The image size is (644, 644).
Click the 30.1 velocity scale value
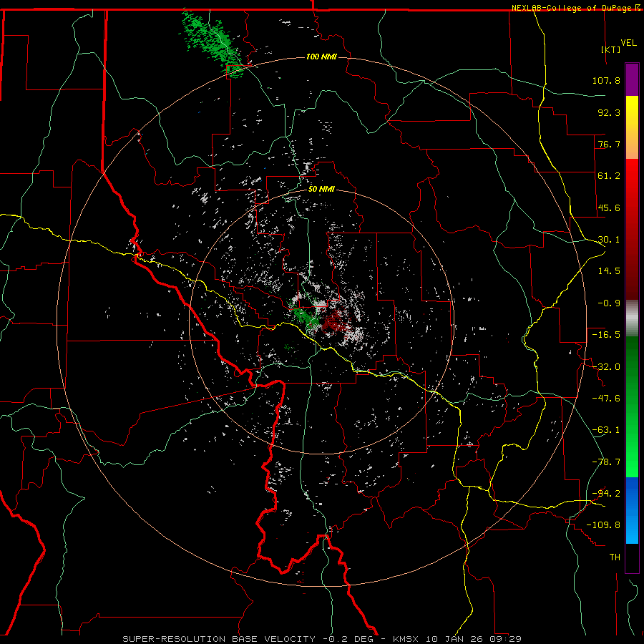pos(609,240)
